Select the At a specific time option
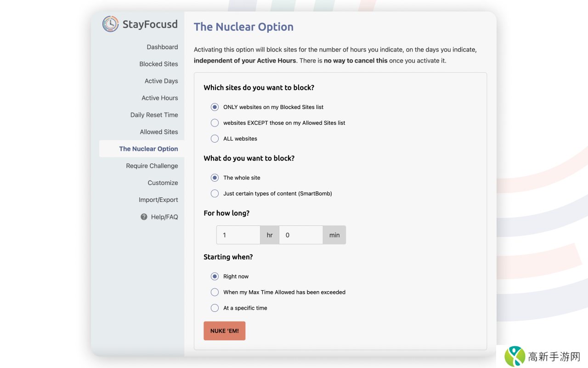Screen dimensions: 588x368 (x=215, y=308)
